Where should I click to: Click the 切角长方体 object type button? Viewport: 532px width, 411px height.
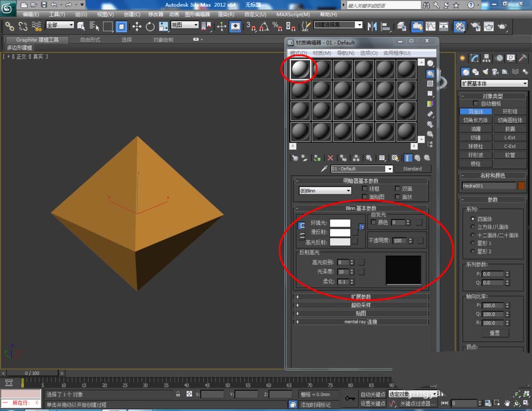(476, 120)
